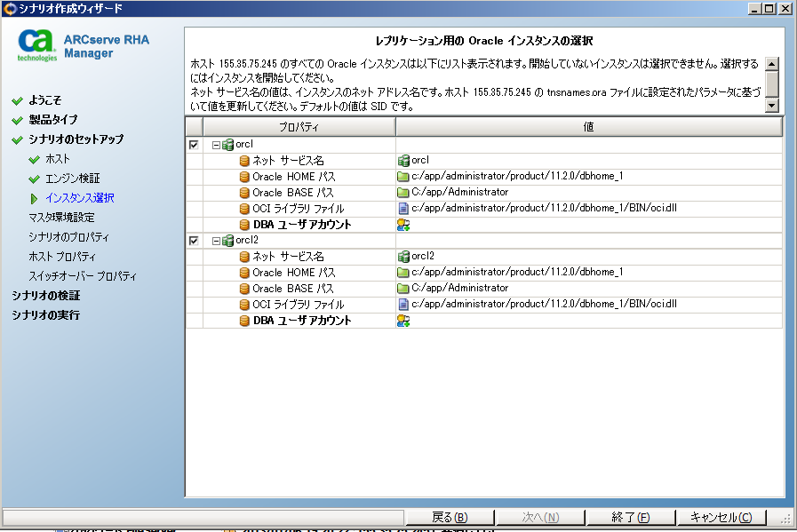Click the 終了(F) button
The image size is (797, 532).
point(630,517)
